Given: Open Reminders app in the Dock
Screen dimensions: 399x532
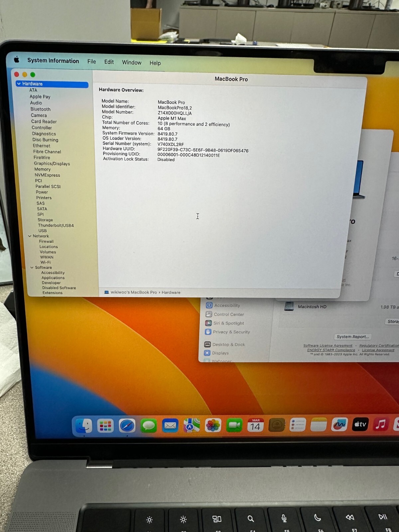Looking at the screenshot, I should 298,425.
